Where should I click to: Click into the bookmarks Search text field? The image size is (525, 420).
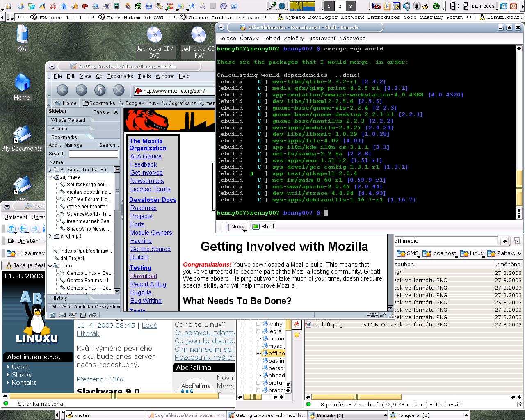click(94, 154)
